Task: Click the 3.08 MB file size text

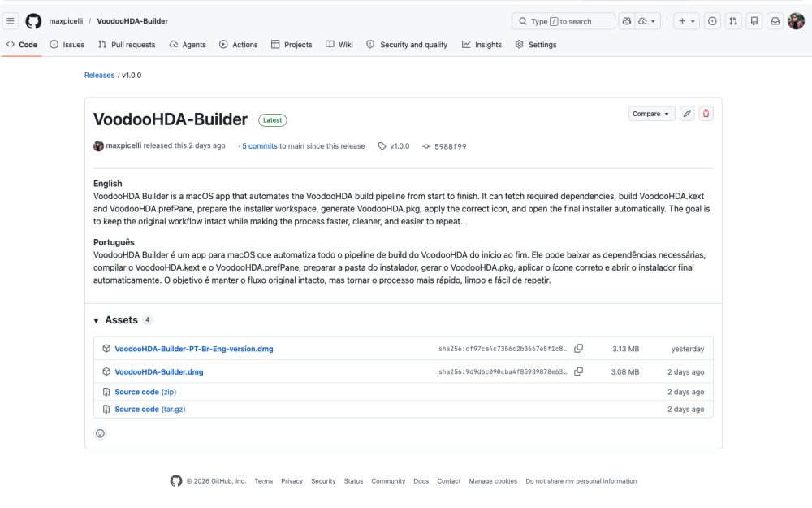Action: [x=625, y=372]
